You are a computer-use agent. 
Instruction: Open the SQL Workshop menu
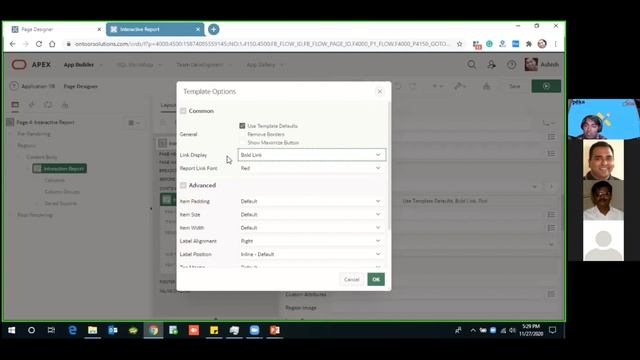coord(139,64)
